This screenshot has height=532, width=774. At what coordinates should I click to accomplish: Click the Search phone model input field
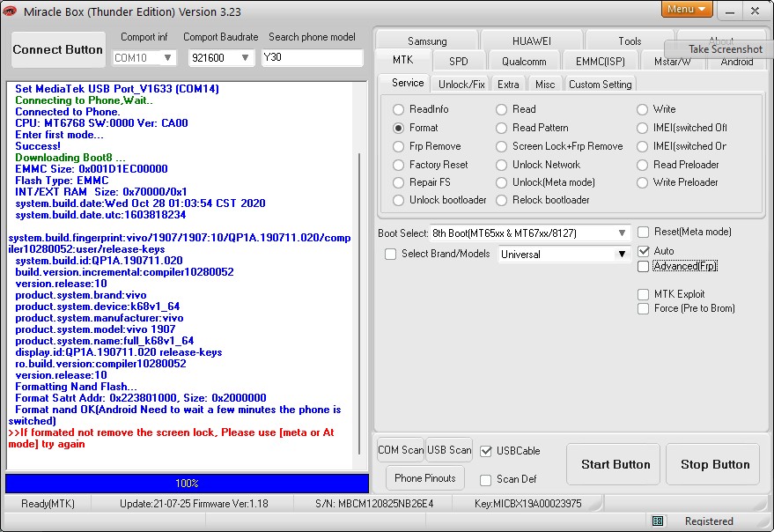pyautogui.click(x=312, y=57)
